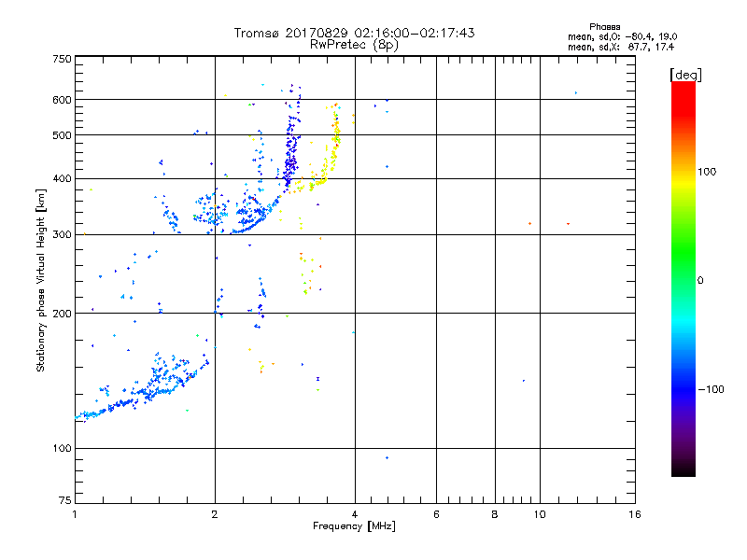Click the plot title 'Tromsø 20170829 02:16:00-02:17:43'
The height and width of the screenshot is (560, 747).
(354, 33)
